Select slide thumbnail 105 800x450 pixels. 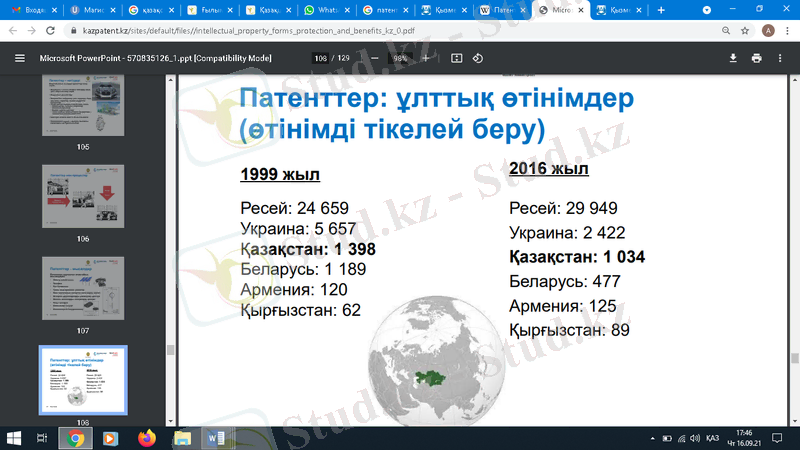click(83, 106)
